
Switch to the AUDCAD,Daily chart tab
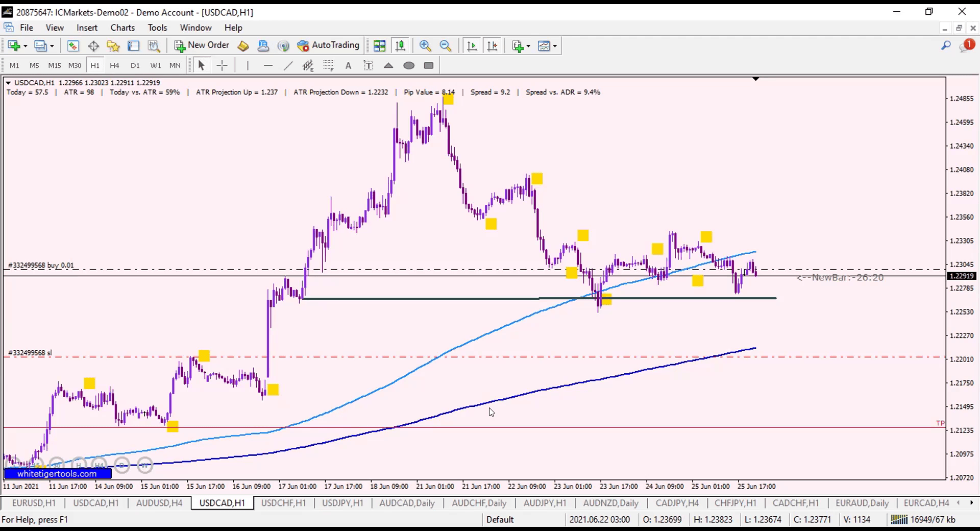click(407, 503)
